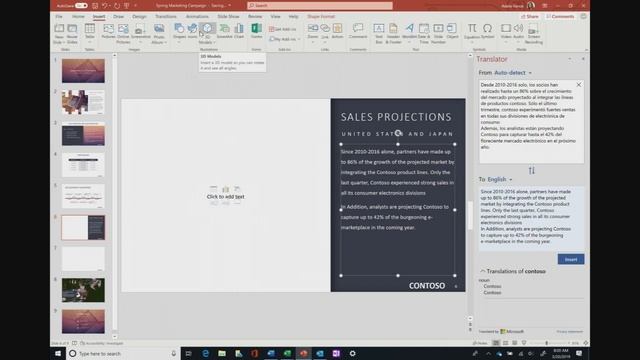Open the Shape Format tab
This screenshot has width=640, height=360.
point(321,16)
